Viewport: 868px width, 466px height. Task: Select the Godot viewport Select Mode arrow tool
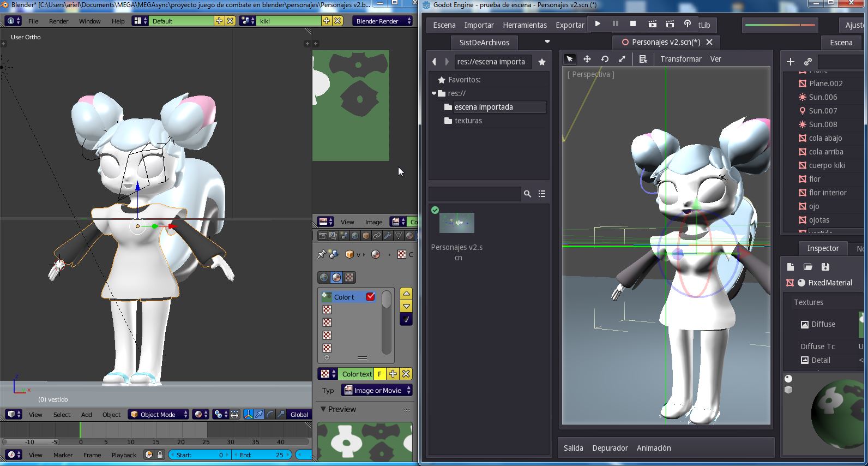pos(569,59)
